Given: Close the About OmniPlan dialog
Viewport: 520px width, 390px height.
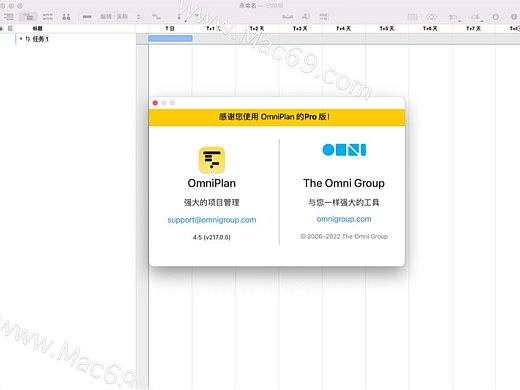Looking at the screenshot, I should coord(155,103).
